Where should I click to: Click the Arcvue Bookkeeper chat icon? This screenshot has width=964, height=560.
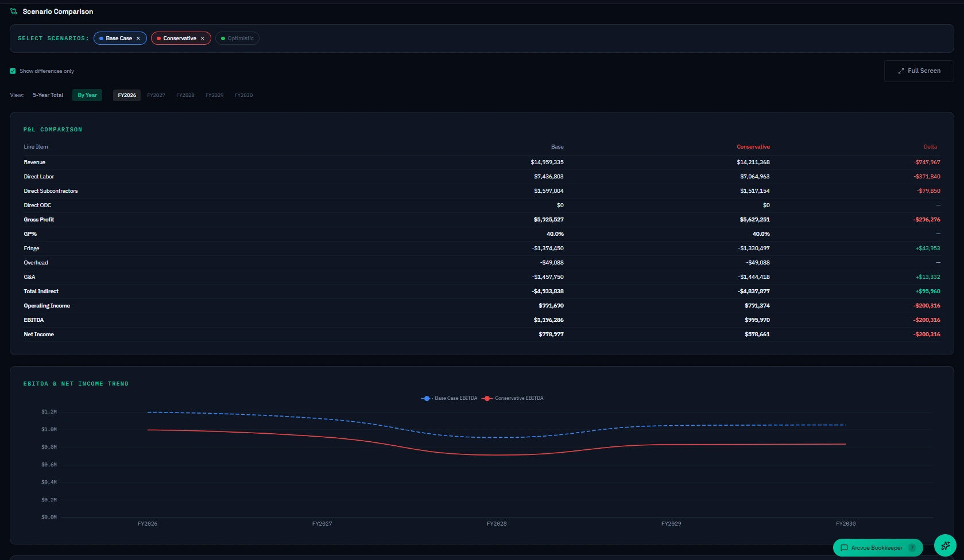[x=844, y=548]
